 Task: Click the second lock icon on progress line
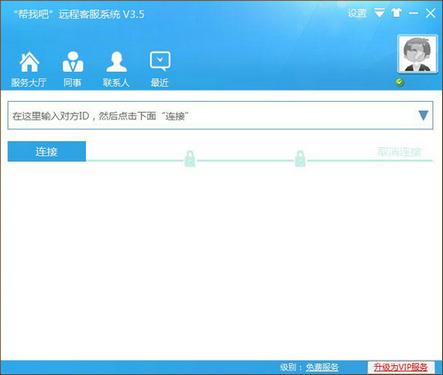point(300,158)
